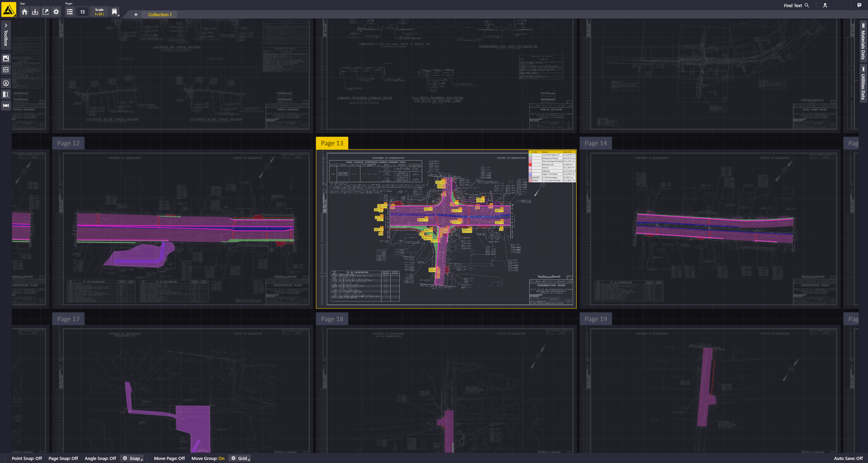
Task: Open the bookmark dropdown button
Action: click(115, 12)
